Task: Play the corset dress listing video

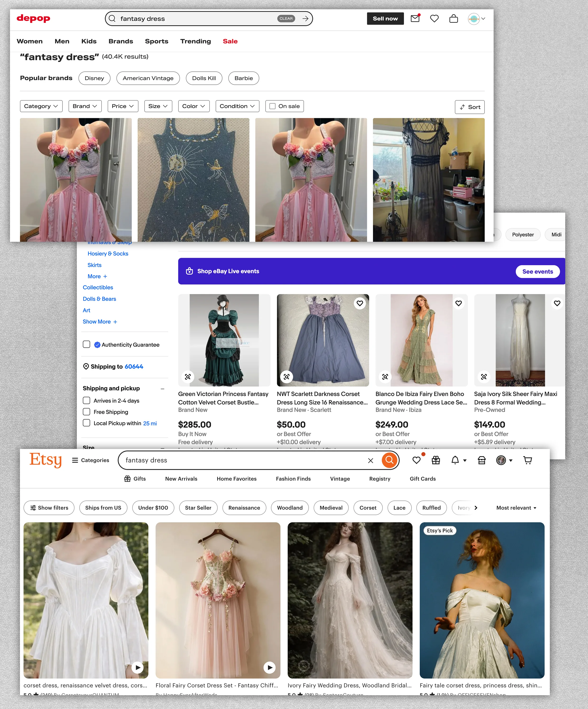Action: pos(138,667)
